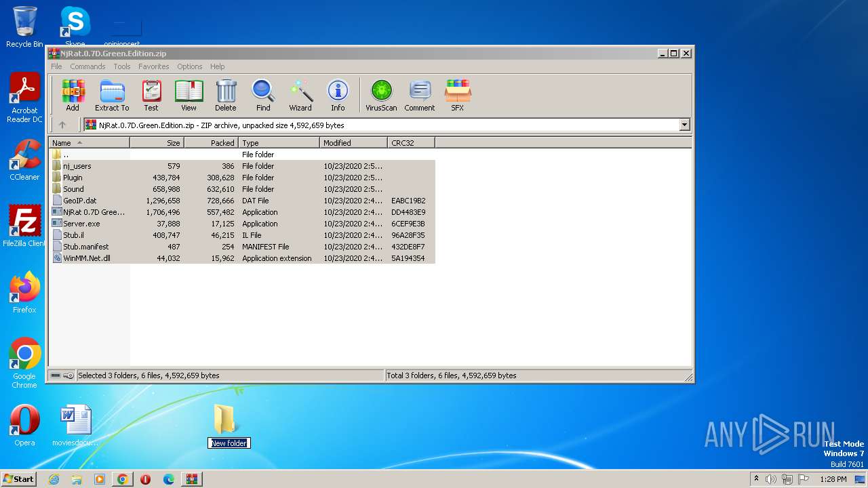Viewport: 868px width, 488px height.
Task: Go up one folder level arrow
Action: [x=62, y=125]
